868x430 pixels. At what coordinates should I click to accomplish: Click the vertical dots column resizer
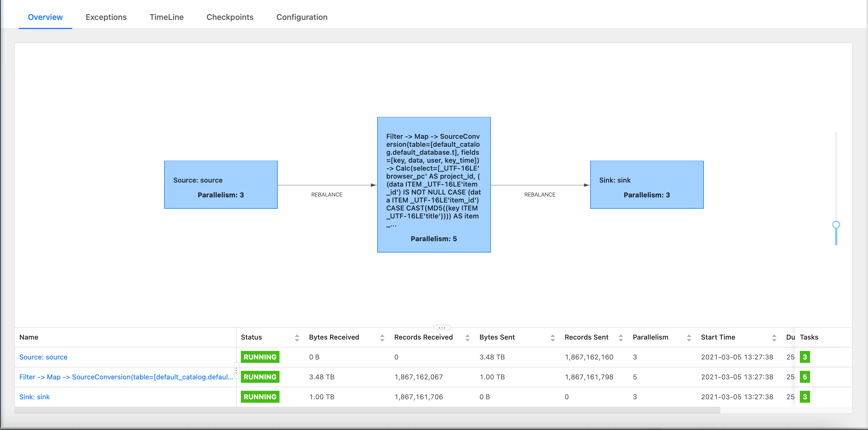click(x=236, y=371)
